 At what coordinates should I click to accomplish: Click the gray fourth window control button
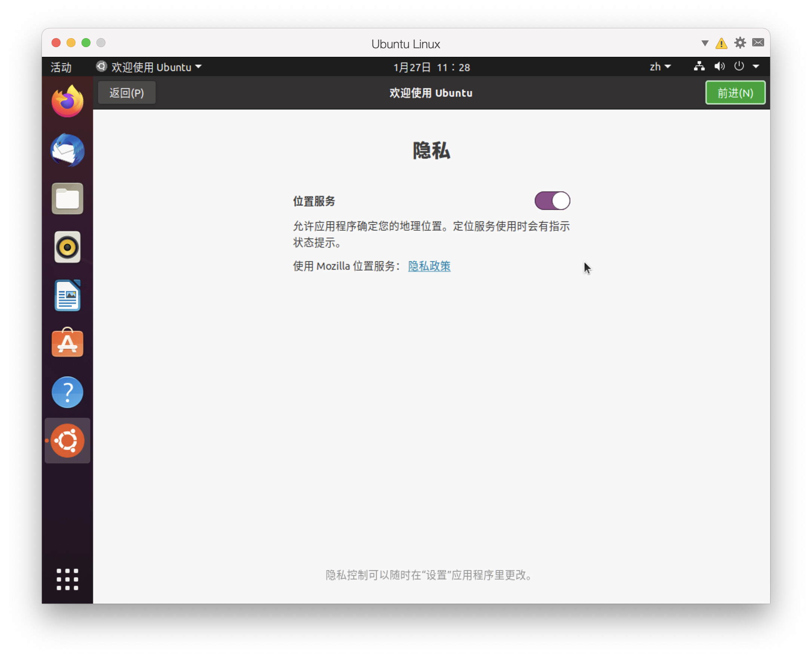101,43
